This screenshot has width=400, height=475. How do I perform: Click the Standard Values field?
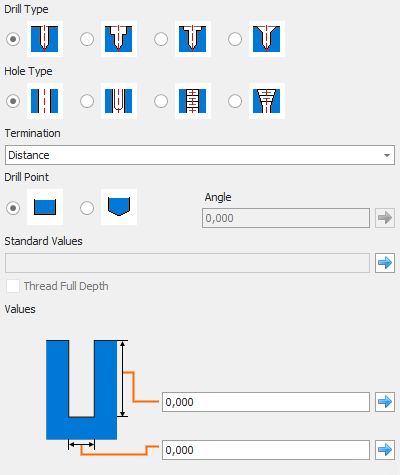[187, 263]
